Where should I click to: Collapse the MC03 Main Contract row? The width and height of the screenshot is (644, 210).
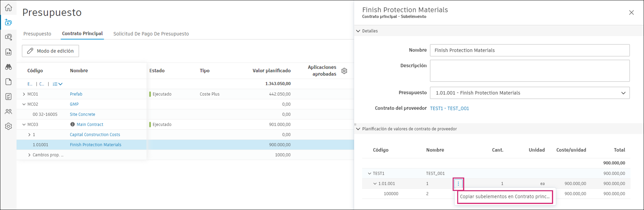click(x=24, y=124)
